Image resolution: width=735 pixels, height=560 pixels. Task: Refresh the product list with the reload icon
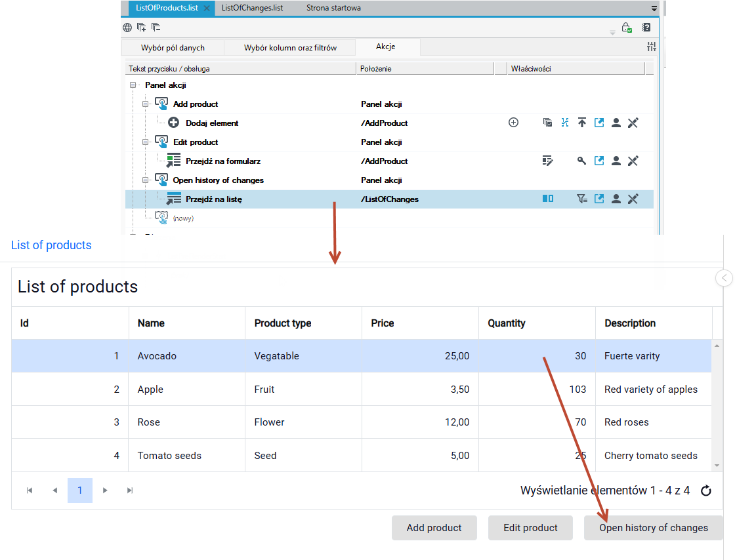706,490
